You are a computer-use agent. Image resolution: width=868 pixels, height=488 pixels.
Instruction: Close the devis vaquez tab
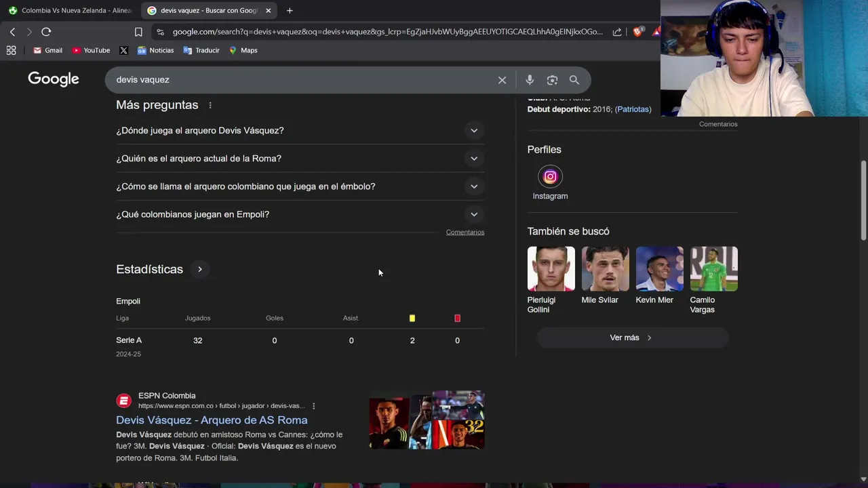(268, 10)
